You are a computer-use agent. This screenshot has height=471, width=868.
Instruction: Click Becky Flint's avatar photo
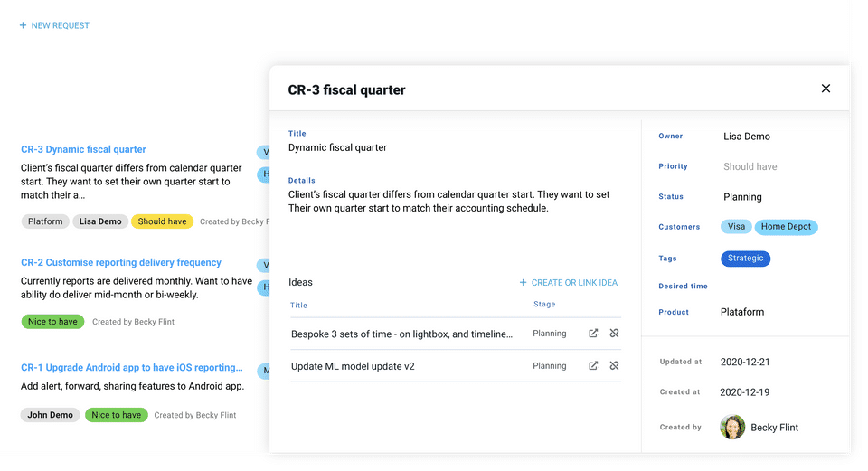pyautogui.click(x=732, y=427)
